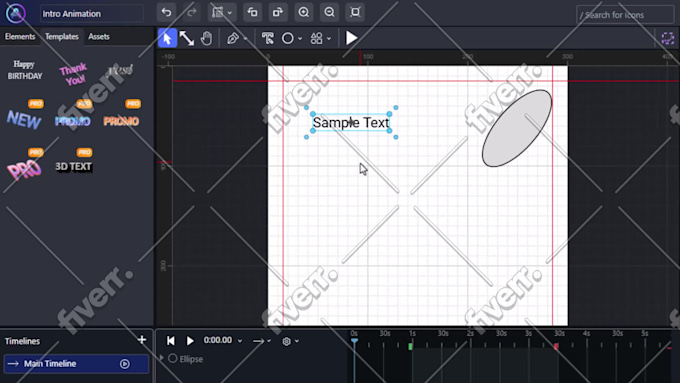The width and height of the screenshot is (680, 383).
Task: Click the purple dashed square icon
Action: point(667,38)
